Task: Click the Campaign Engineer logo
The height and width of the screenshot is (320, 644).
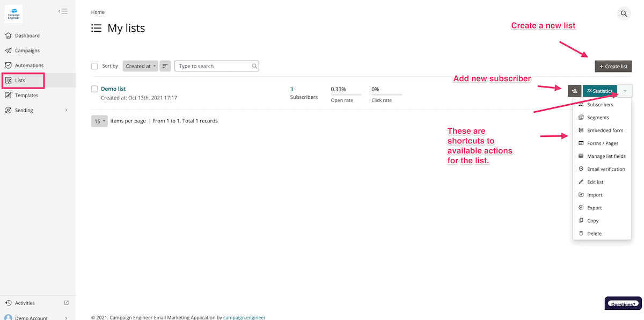Action: pyautogui.click(x=13, y=14)
